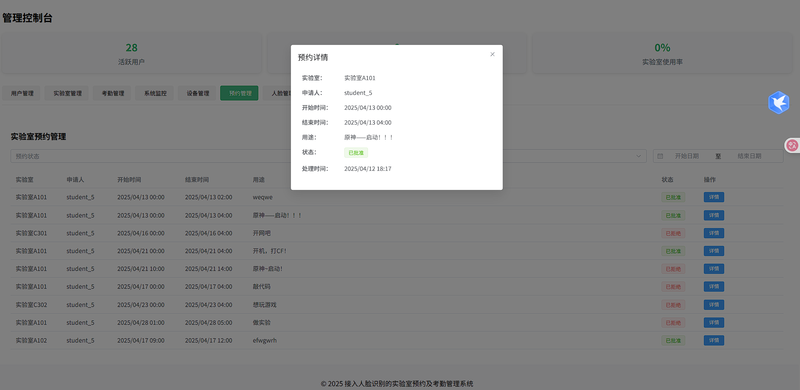Image resolution: width=800 pixels, height=390 pixels.
Task: Click the 状态 column header
Action: tap(667, 180)
